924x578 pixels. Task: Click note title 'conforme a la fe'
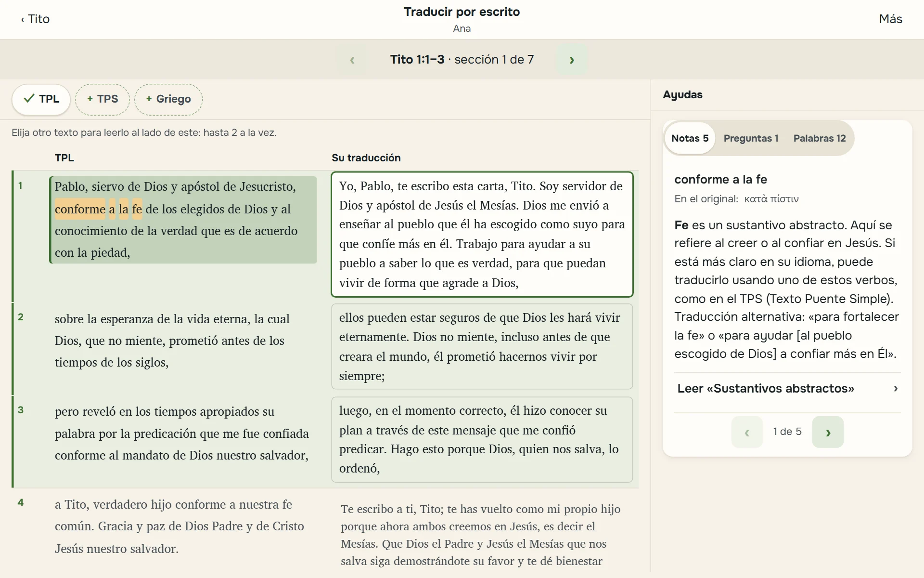click(x=720, y=180)
